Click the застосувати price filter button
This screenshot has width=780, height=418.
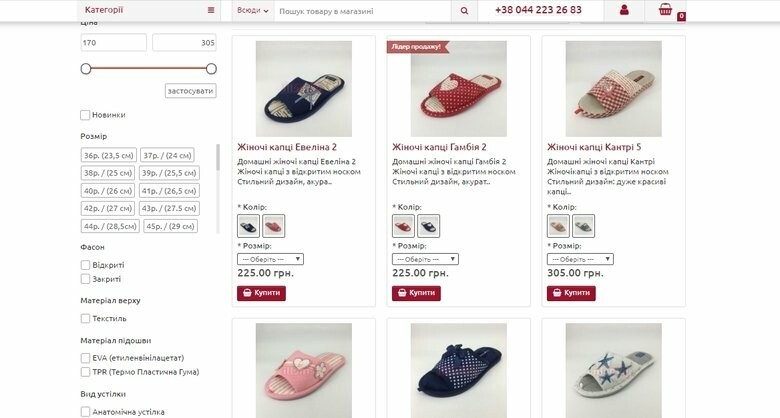coord(190,91)
